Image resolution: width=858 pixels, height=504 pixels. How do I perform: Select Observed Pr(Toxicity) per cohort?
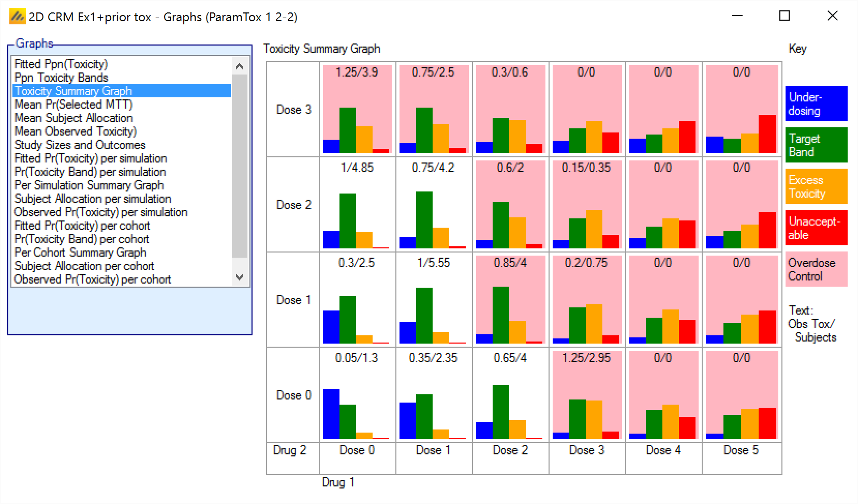tap(92, 279)
